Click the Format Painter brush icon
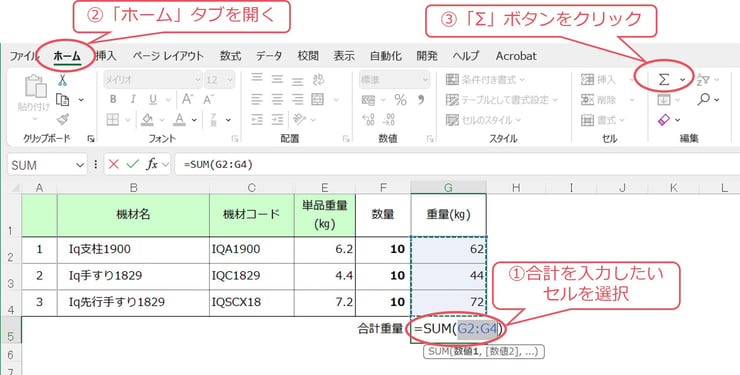Viewport: 740px width, 375px height. (x=62, y=120)
